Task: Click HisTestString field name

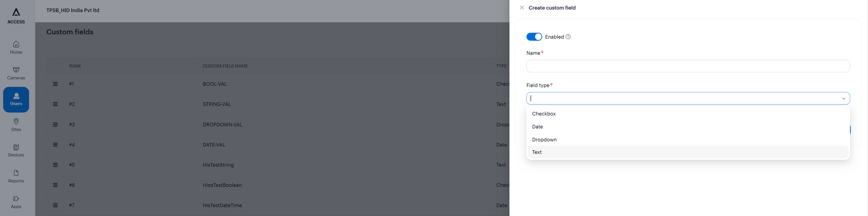Action: (218, 165)
